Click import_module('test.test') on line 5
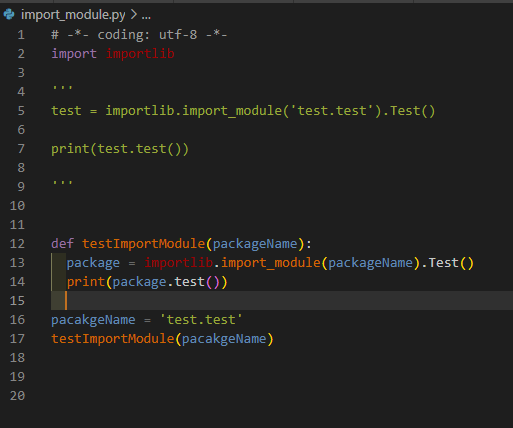The width and height of the screenshot is (513, 428). click(282, 111)
